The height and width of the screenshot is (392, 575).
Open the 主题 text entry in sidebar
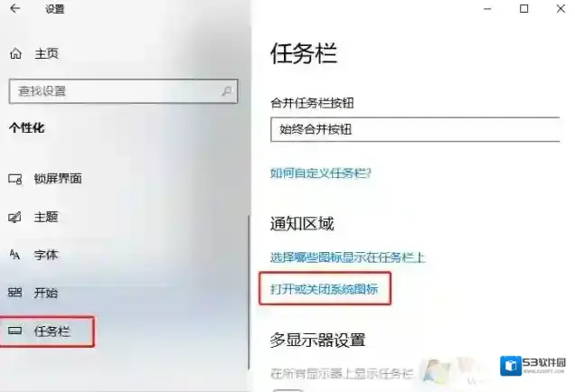[46, 217]
